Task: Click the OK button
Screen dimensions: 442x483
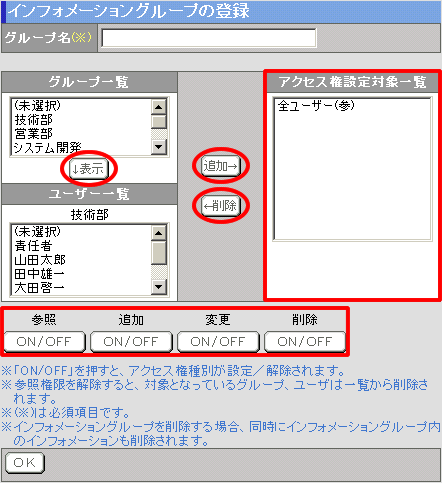Action: (25, 463)
